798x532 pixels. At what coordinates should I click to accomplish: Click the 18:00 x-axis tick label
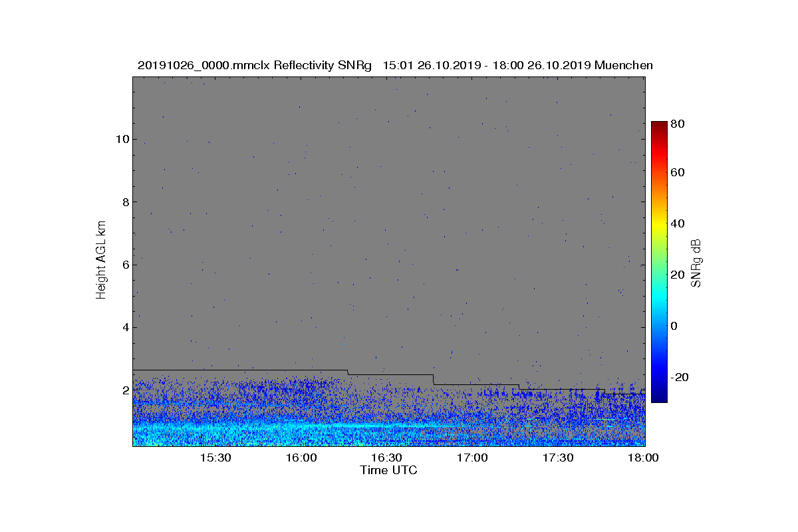click(643, 458)
